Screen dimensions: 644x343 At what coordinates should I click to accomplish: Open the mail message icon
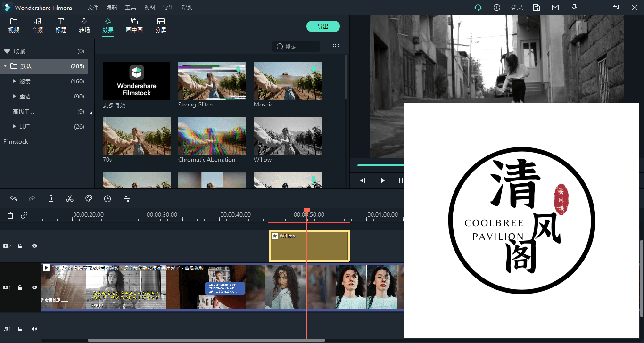point(555,8)
